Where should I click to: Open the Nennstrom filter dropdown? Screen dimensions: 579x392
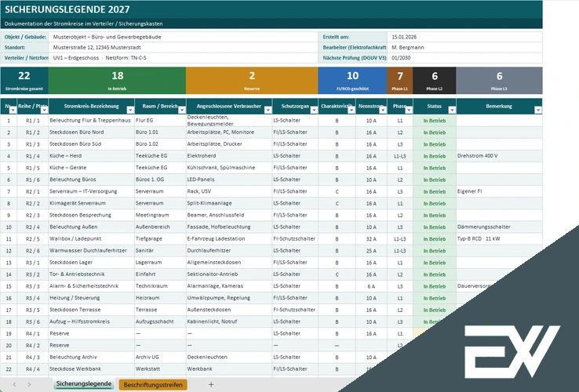pyautogui.click(x=383, y=110)
